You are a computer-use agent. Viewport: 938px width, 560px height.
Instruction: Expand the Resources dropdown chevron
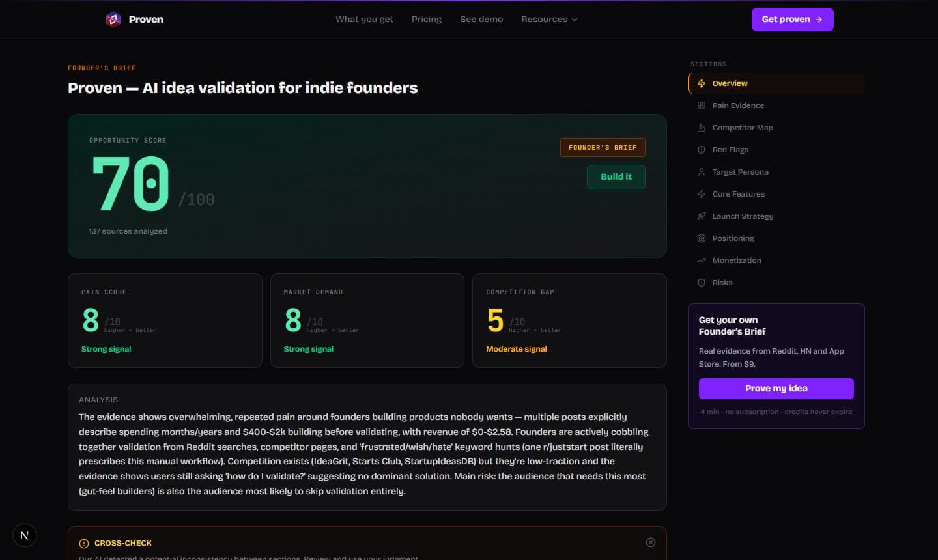pyautogui.click(x=575, y=20)
